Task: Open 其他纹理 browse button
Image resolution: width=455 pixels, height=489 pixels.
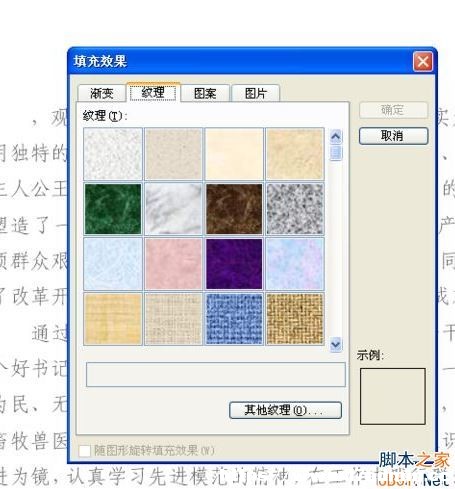Action: [x=285, y=410]
